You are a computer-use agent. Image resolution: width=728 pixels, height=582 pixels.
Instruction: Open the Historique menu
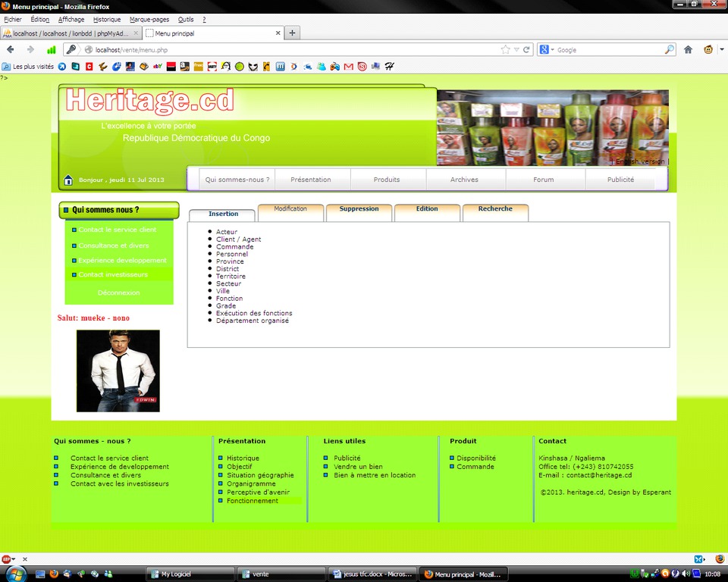[107, 20]
